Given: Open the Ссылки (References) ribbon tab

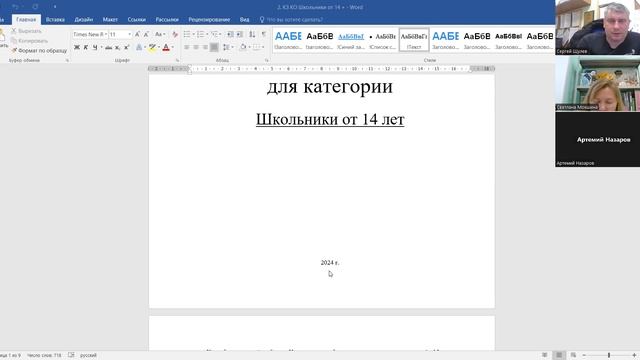Looking at the screenshot, I should [136, 20].
